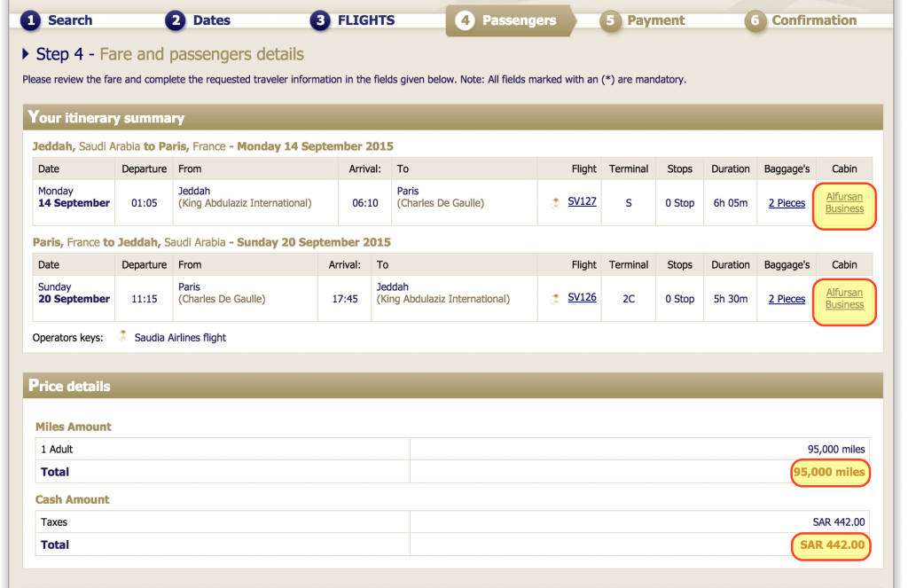
Task: Switch to the Dates step tab
Action: click(211, 20)
